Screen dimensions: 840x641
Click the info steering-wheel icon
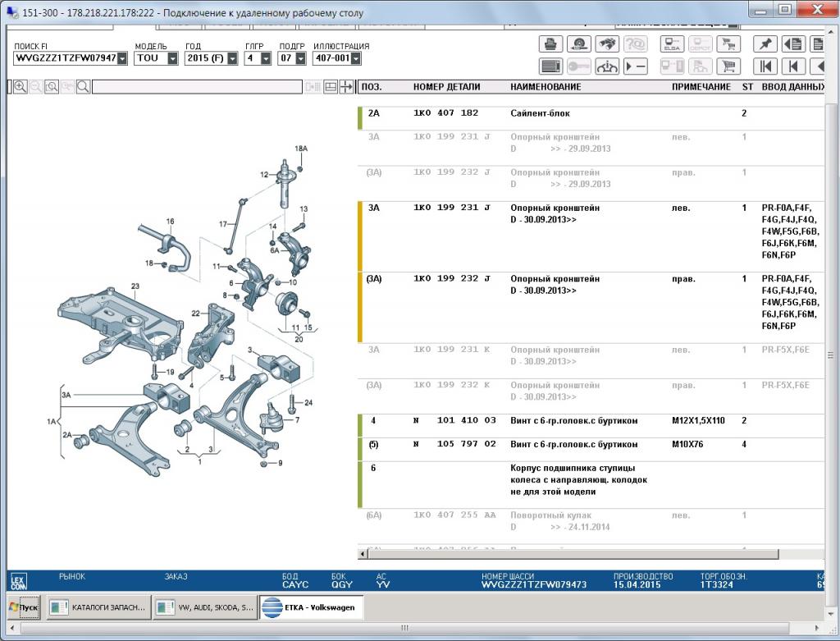[x=607, y=66]
